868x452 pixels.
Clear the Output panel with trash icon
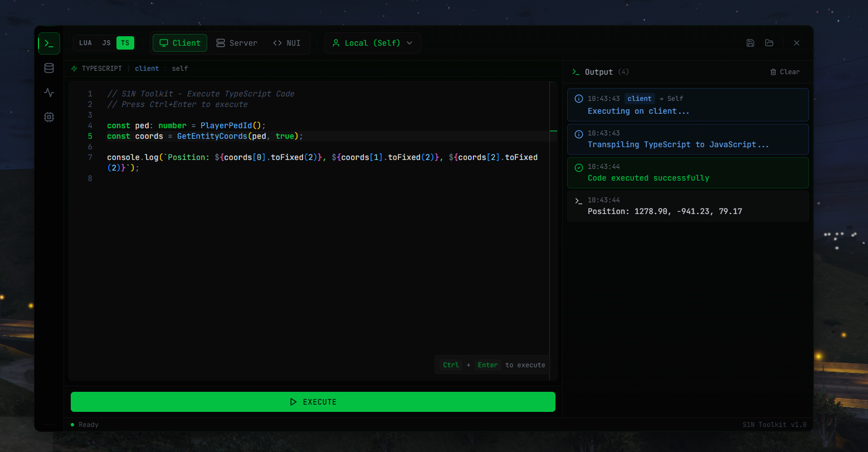coord(773,71)
